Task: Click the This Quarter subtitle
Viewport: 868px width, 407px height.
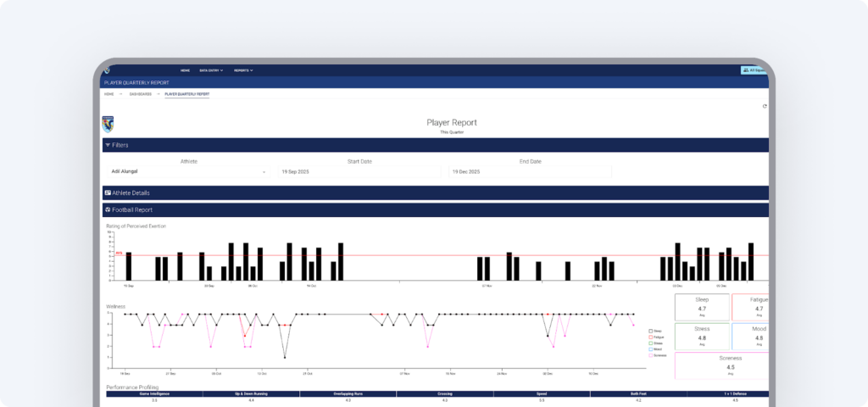Action: pyautogui.click(x=452, y=133)
